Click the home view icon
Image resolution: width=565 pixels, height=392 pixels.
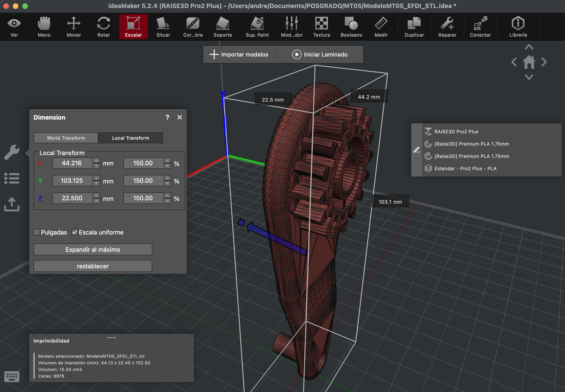[529, 62]
